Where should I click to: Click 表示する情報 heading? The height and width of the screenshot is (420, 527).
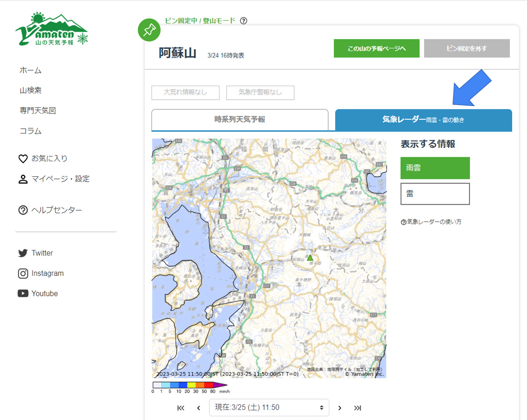[428, 144]
